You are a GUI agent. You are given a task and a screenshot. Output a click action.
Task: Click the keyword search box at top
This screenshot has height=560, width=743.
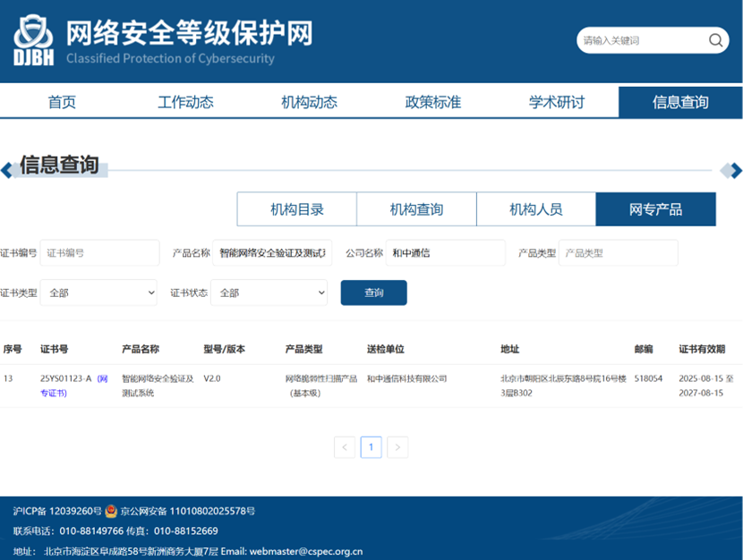click(x=640, y=40)
